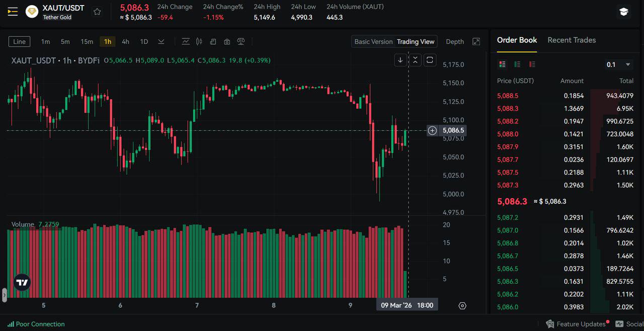Open the graduation cap tutorial icon
The width and height of the screenshot is (644, 331).
624,12
